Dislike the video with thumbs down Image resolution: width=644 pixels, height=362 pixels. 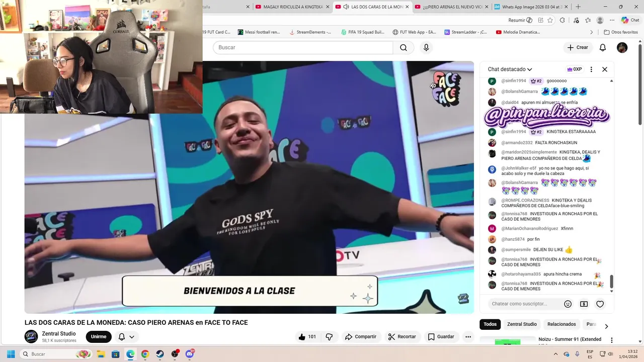click(x=330, y=337)
